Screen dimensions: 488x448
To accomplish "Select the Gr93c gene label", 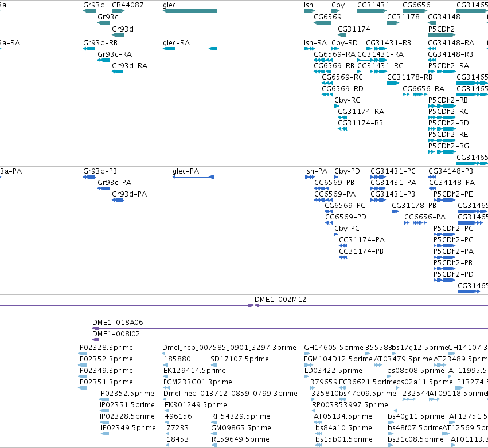I will (x=108, y=17).
